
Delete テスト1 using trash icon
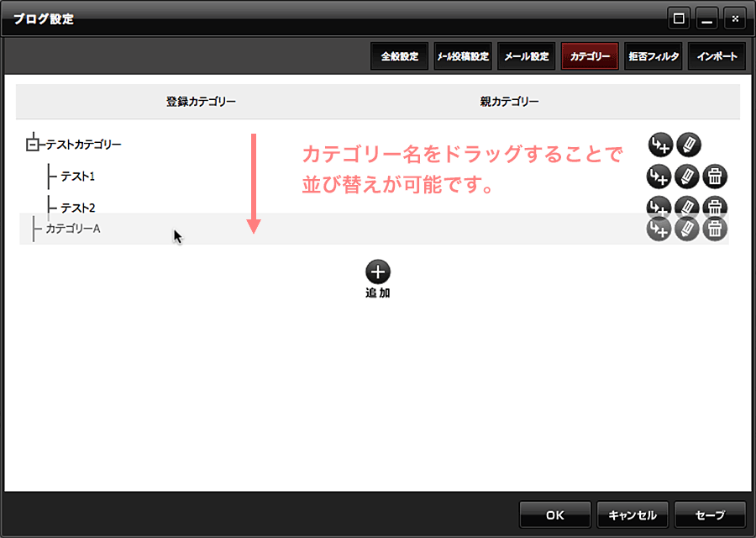pos(715,177)
